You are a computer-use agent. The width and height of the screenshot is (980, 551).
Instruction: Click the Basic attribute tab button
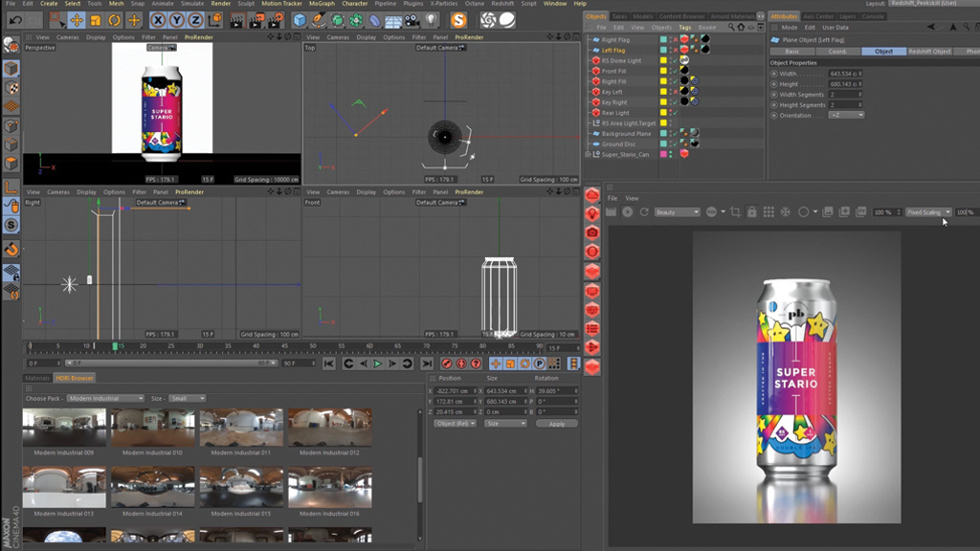(x=791, y=52)
